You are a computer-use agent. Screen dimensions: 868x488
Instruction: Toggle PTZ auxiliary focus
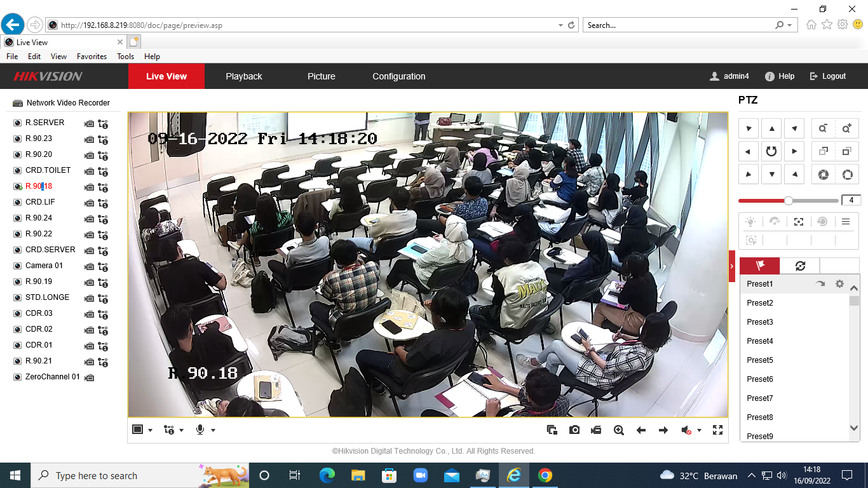(x=799, y=222)
